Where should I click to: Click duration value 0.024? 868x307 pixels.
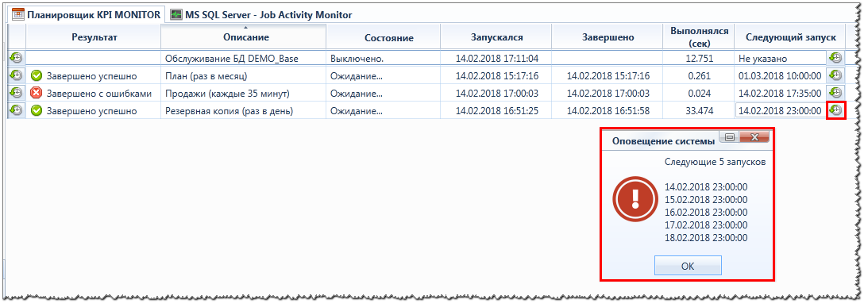point(699,94)
